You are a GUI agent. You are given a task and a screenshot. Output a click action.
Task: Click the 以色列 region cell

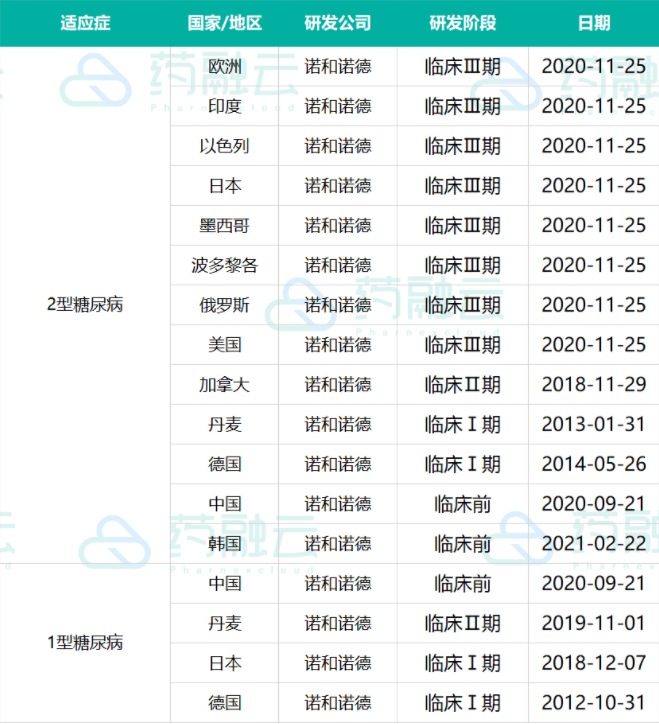pyautogui.click(x=224, y=146)
